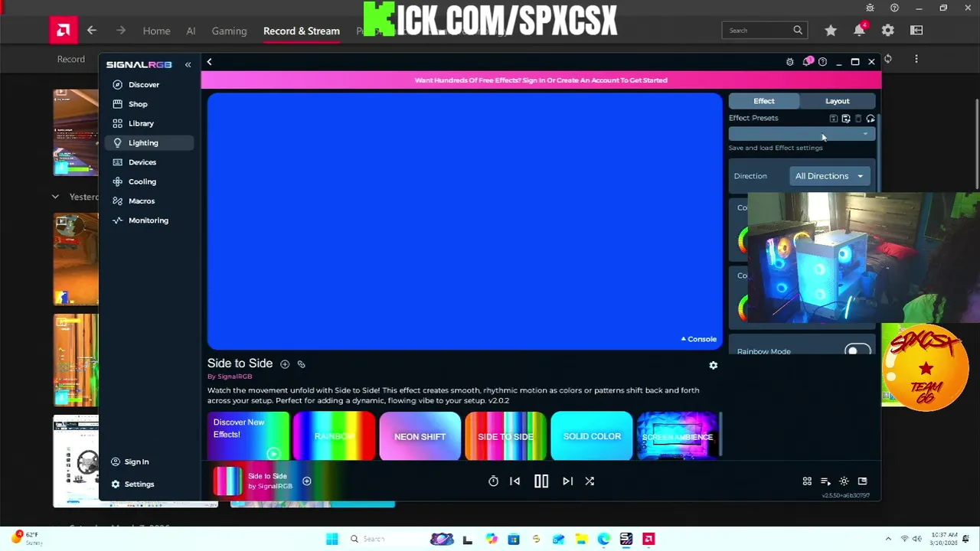Open the Record sub-tab in AMD Software
Screen dimensions: 980x551
tap(71, 59)
